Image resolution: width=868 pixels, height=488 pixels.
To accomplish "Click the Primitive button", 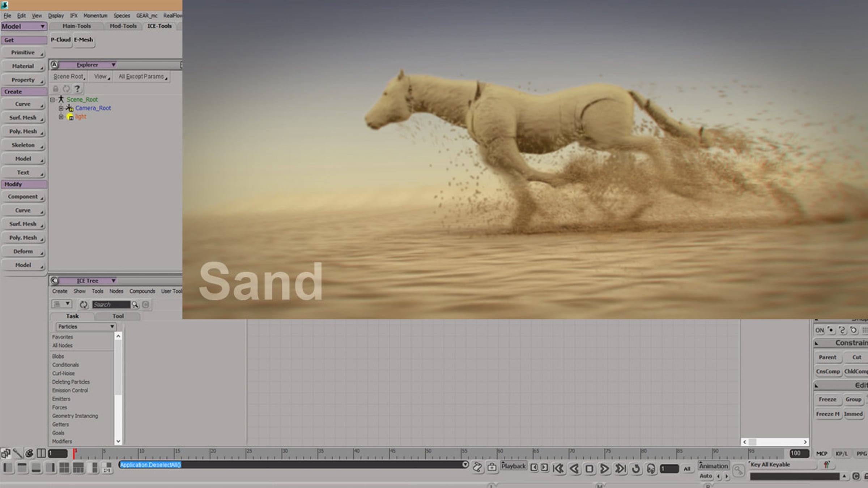I will [x=23, y=53].
